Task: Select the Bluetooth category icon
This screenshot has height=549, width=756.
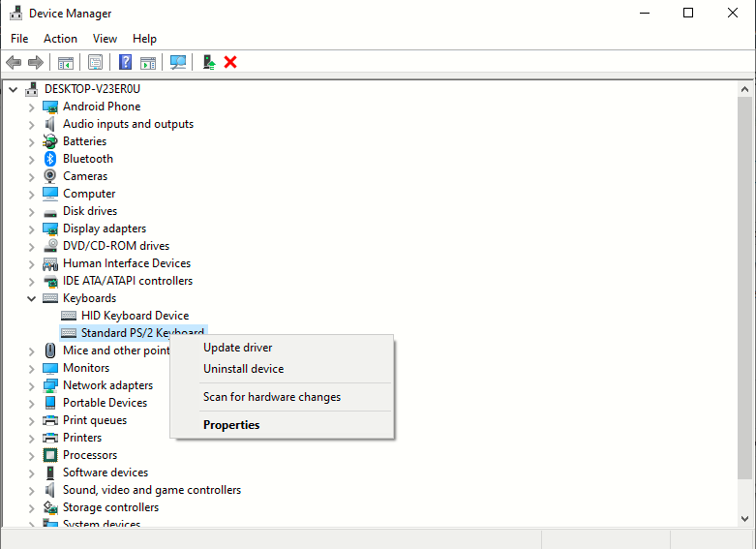Action: tap(50, 159)
